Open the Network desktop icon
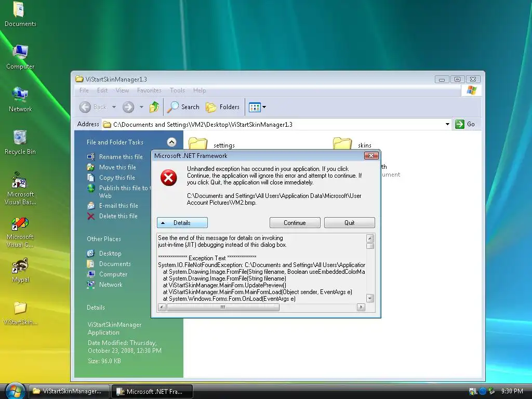This screenshot has height=399, width=532. [20, 99]
